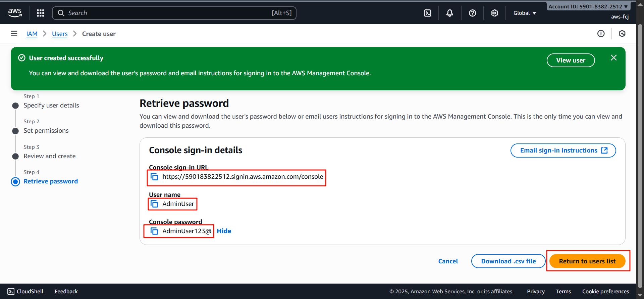This screenshot has width=644, height=299.
Task: Open the AWS services grid menu
Action: point(41,13)
